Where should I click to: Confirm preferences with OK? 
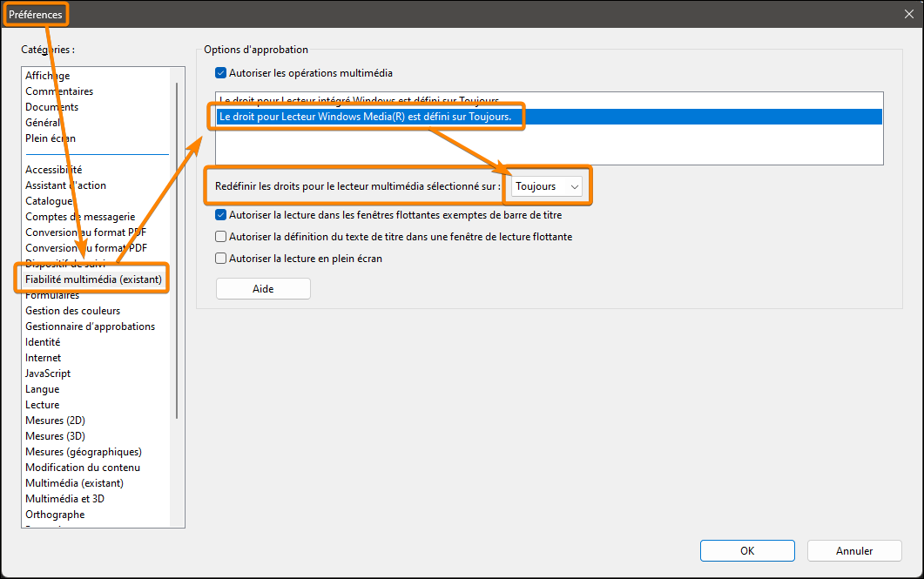coord(746,550)
